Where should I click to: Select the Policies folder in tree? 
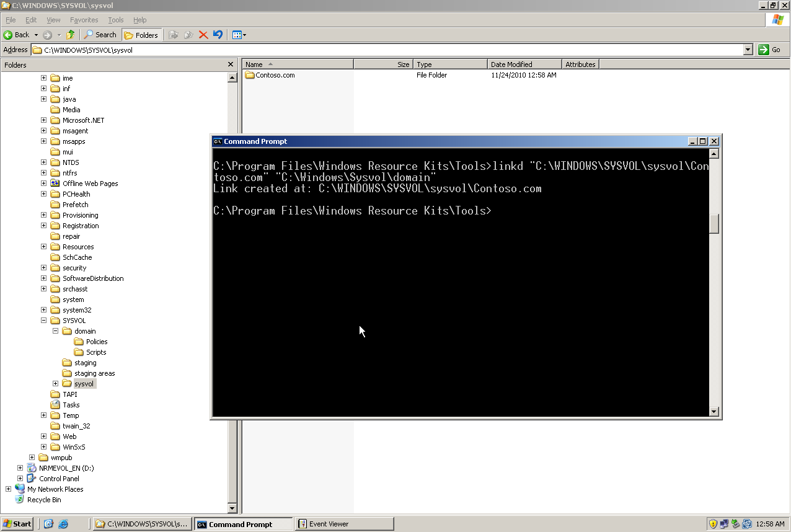pyautogui.click(x=91, y=342)
